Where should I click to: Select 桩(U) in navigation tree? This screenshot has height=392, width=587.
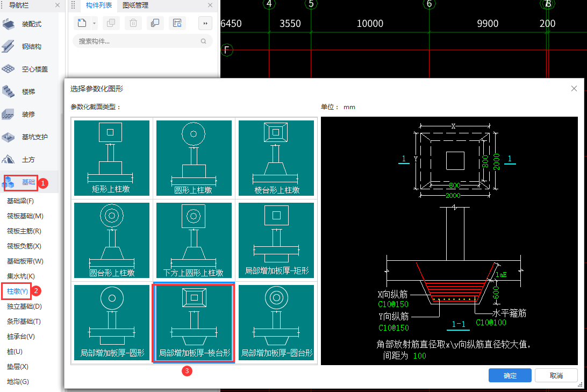pyautogui.click(x=15, y=352)
